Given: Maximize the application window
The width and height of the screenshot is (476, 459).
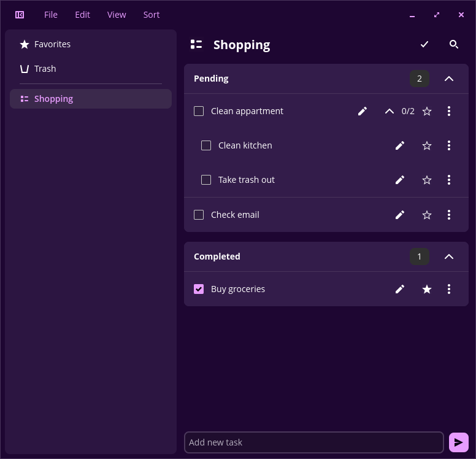Looking at the screenshot, I should coord(437,15).
